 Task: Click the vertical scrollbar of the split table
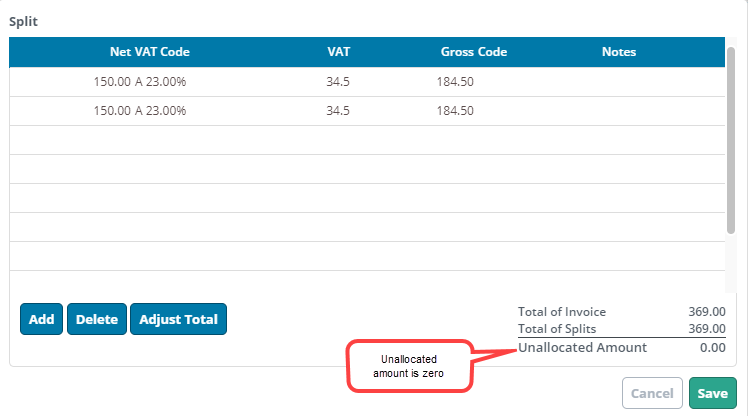tap(731, 140)
